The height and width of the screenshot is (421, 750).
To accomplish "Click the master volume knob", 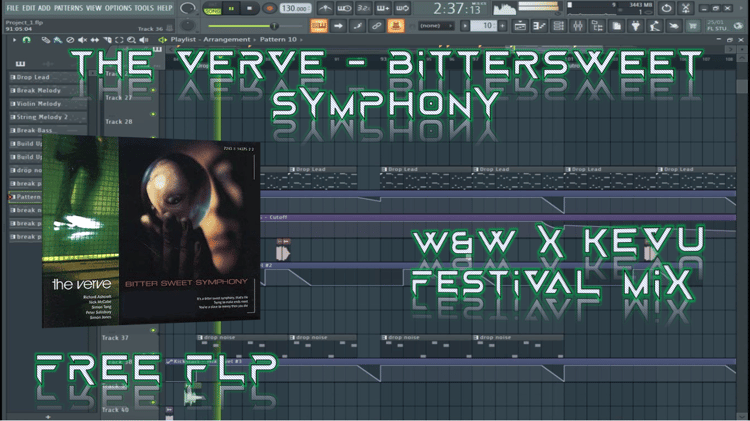I will coord(187,8).
